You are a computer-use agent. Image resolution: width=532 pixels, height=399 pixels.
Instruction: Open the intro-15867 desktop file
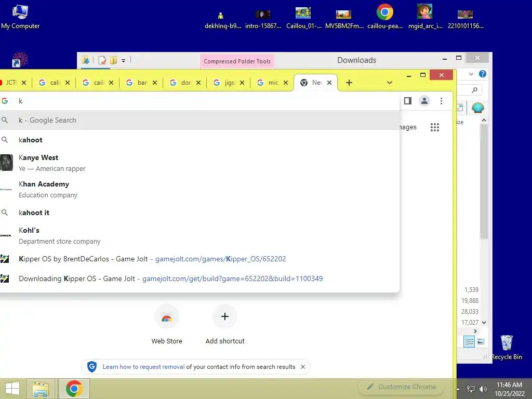(263, 19)
